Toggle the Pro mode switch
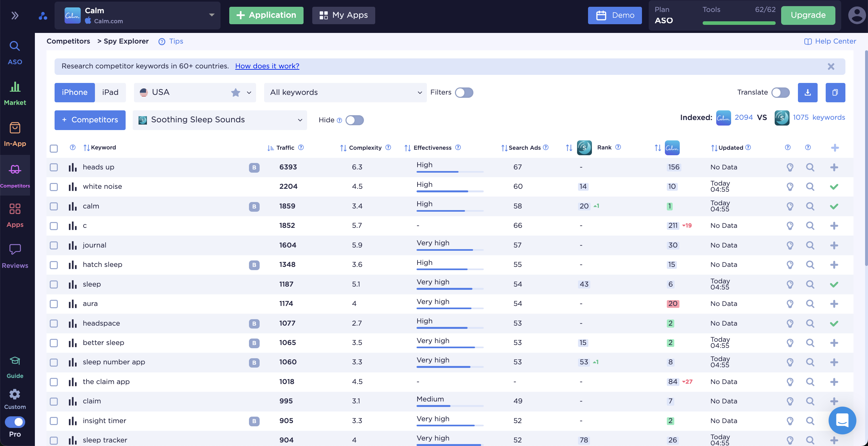 pos(15,422)
